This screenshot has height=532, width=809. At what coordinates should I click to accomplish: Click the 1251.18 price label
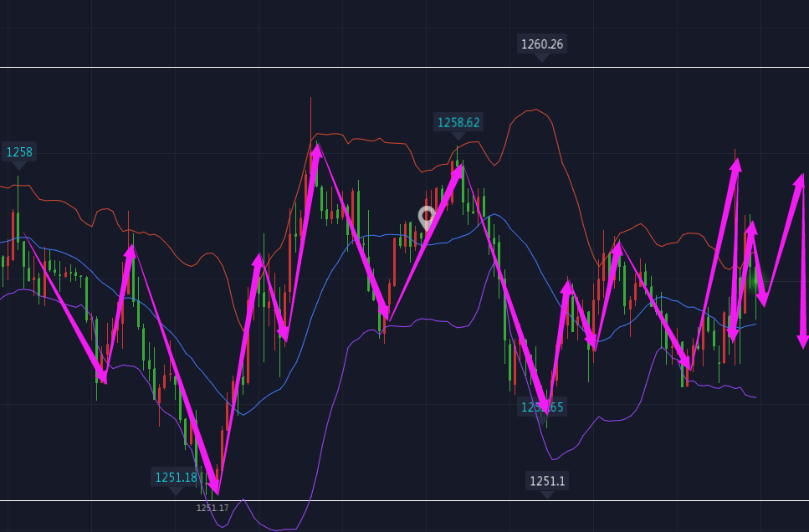[x=176, y=478]
